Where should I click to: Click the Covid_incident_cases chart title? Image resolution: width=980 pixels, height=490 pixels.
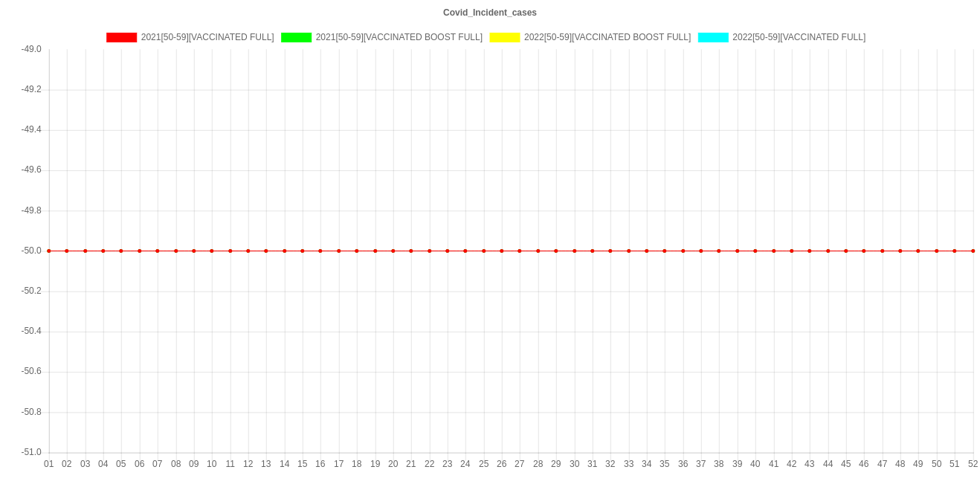(x=490, y=13)
